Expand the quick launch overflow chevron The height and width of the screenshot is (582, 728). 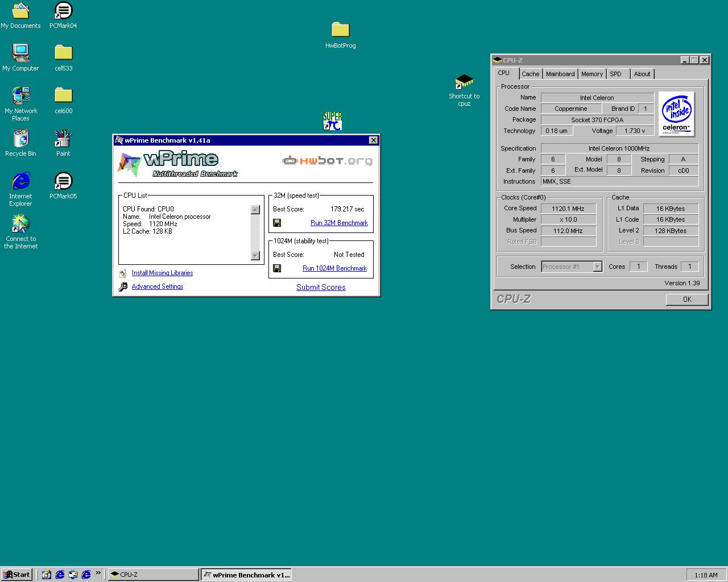click(98, 573)
